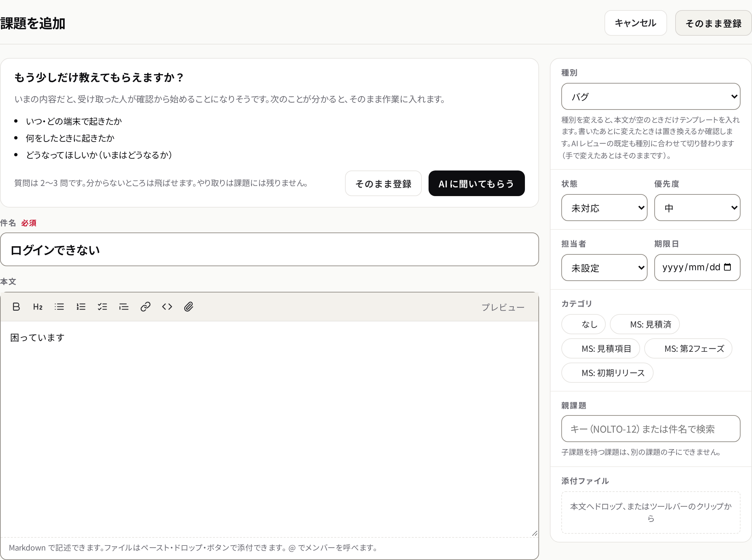
Task: Insert a code block using the code icon
Action: point(167,307)
